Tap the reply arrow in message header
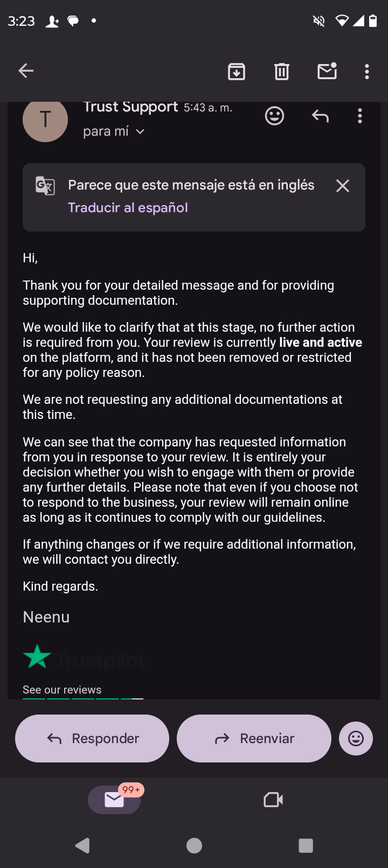 [x=320, y=116]
